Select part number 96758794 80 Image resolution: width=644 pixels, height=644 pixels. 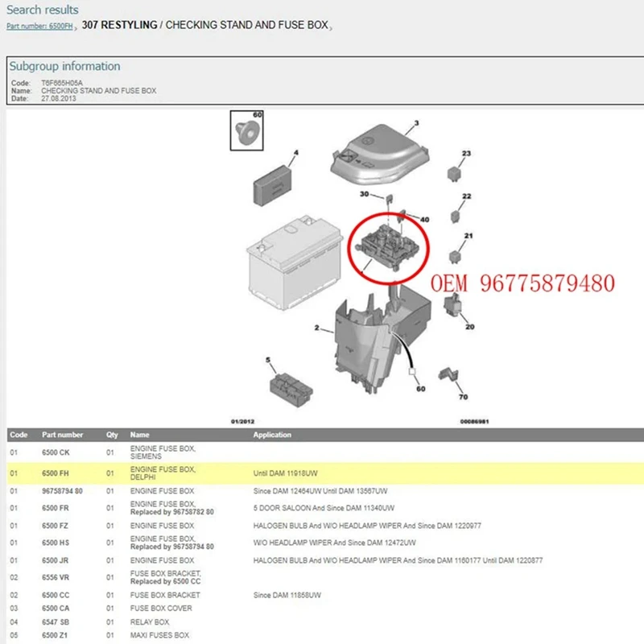coord(62,491)
